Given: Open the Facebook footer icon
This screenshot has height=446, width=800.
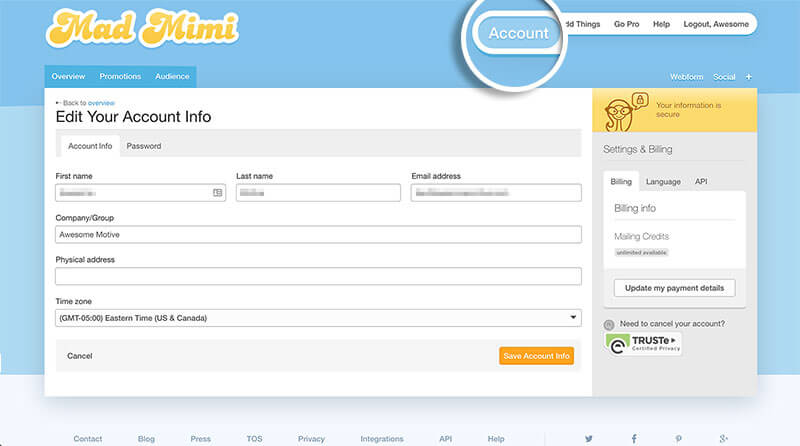Looking at the screenshot, I should [x=634, y=438].
